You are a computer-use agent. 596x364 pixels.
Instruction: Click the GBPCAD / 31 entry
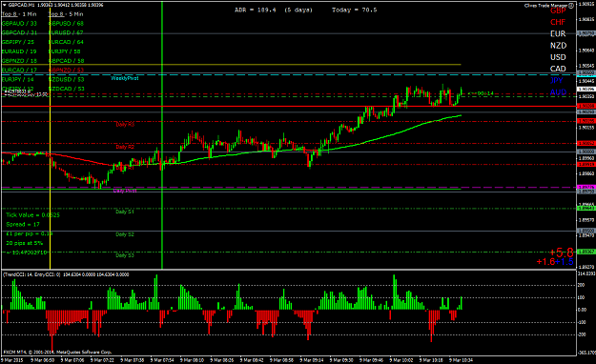coord(19,32)
